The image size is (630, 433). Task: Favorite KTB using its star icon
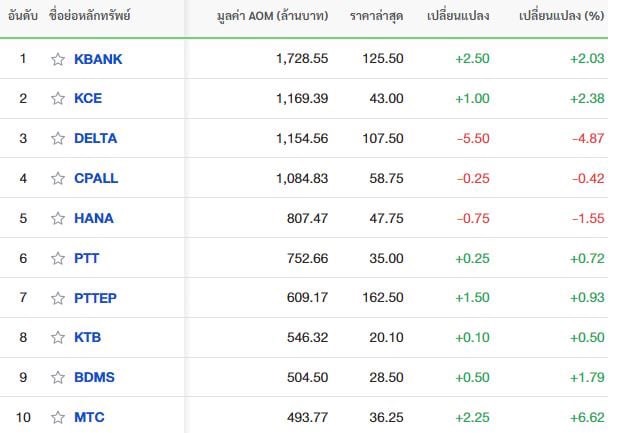click(x=58, y=337)
